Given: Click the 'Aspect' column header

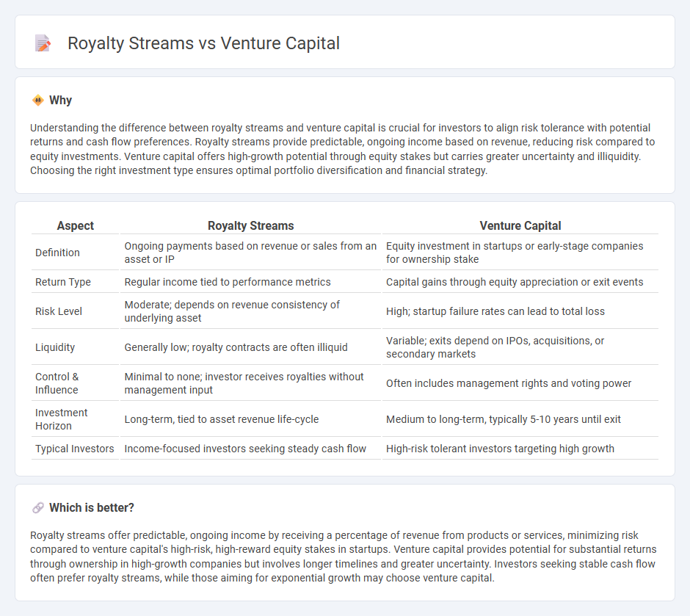Looking at the screenshot, I should point(76,225).
